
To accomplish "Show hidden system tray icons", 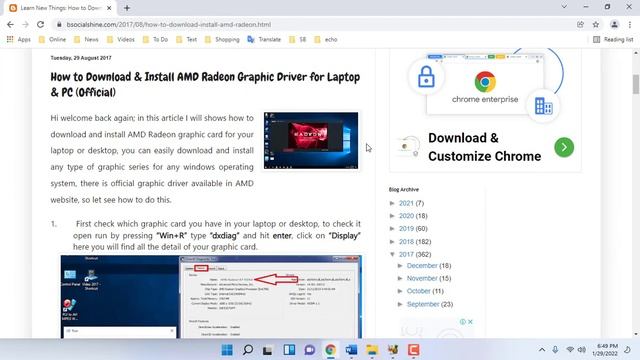I will click(x=542, y=350).
